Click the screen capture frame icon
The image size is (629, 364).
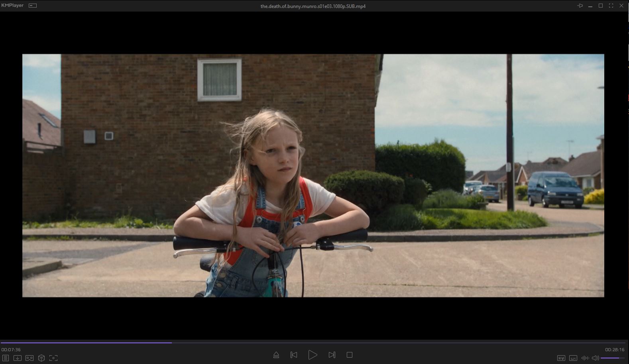point(53,358)
